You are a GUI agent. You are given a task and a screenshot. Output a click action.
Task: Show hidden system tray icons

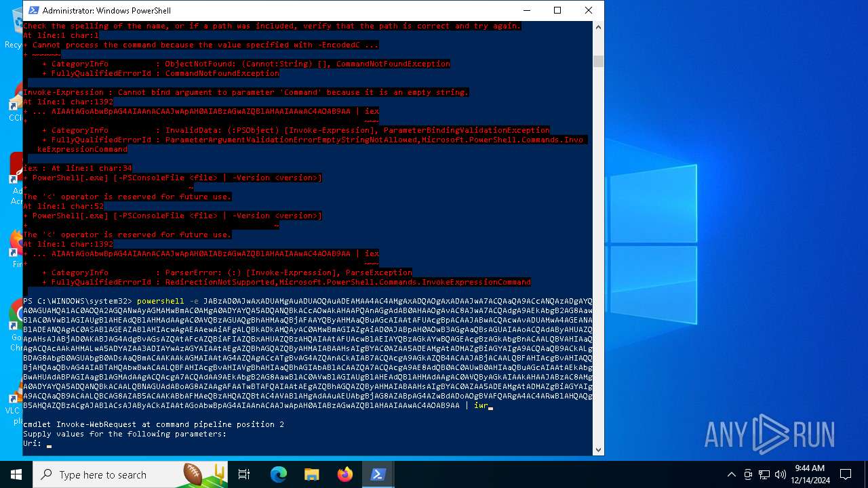(x=731, y=474)
